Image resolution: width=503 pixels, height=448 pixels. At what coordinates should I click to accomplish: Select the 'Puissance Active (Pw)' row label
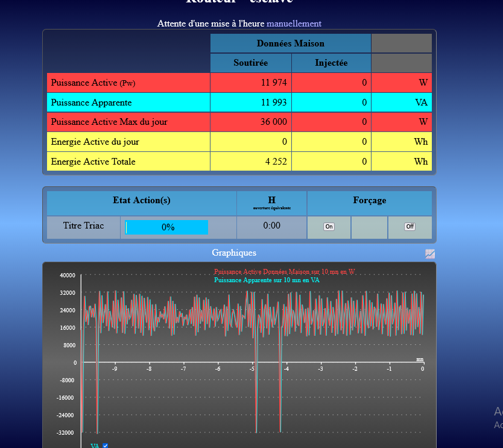tap(93, 83)
